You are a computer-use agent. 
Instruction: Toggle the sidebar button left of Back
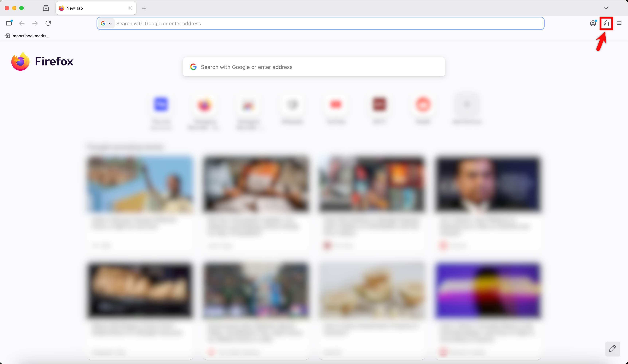9,23
